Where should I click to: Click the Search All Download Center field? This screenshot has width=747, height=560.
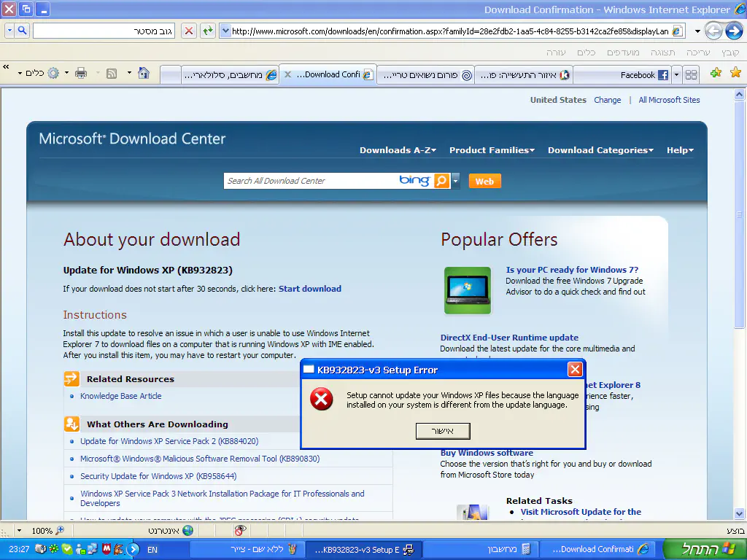310,181
